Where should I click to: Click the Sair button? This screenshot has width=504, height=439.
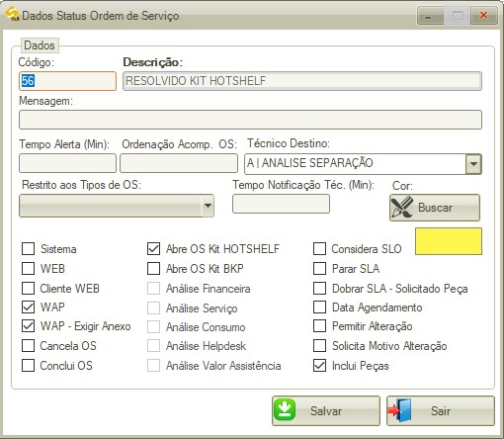coord(441,410)
